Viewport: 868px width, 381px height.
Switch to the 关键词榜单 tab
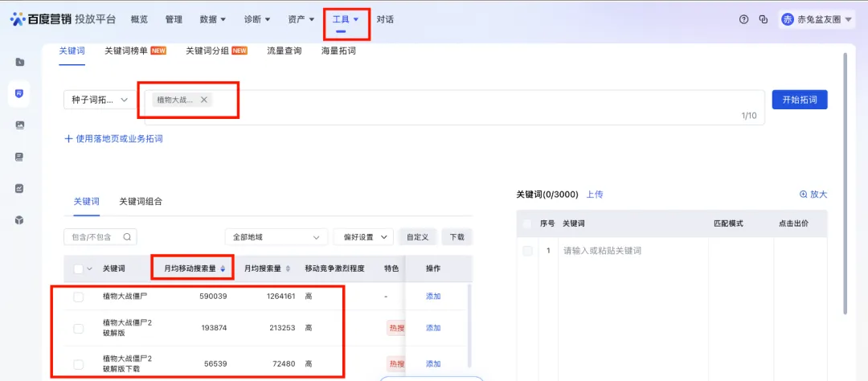point(126,51)
